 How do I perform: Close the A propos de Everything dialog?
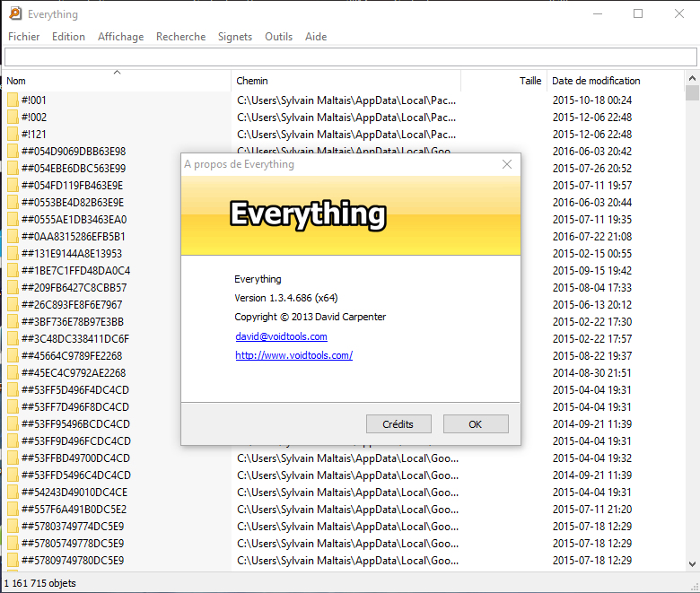(x=507, y=164)
